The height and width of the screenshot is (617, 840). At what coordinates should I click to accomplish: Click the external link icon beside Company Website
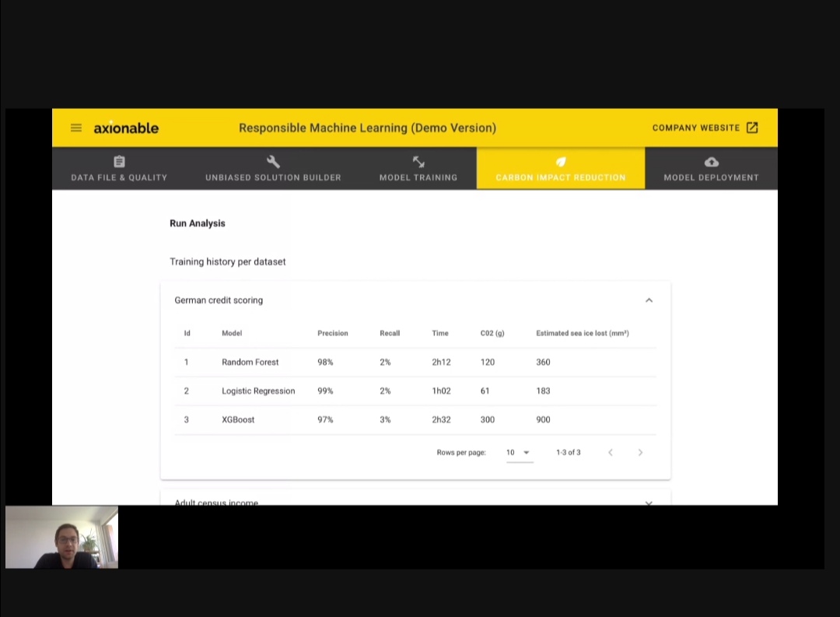point(752,128)
